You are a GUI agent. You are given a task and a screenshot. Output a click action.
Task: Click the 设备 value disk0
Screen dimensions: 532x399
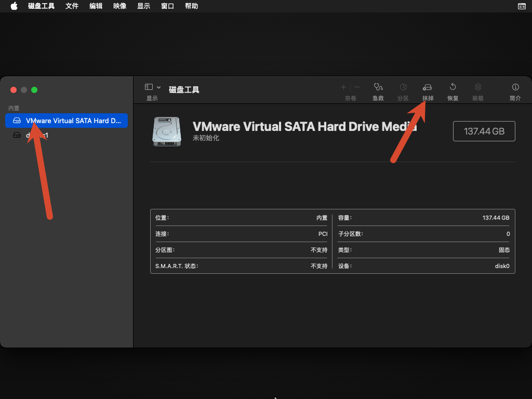pyautogui.click(x=502, y=266)
